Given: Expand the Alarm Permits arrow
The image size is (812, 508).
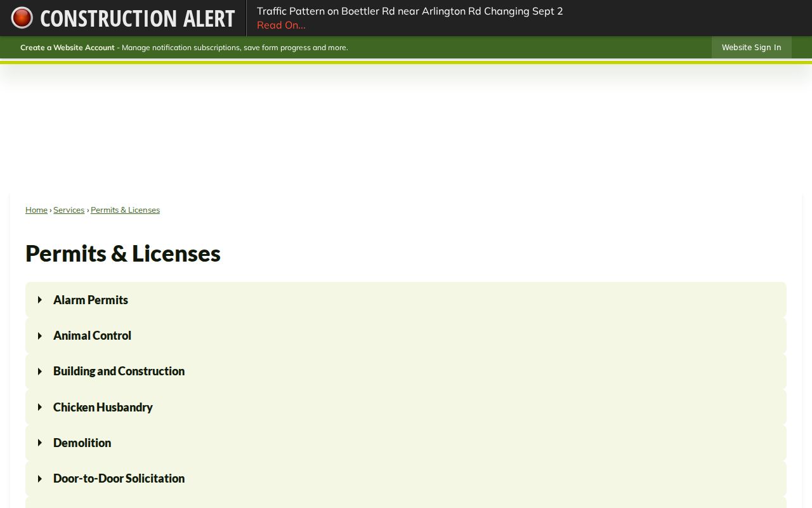Looking at the screenshot, I should 40,300.
